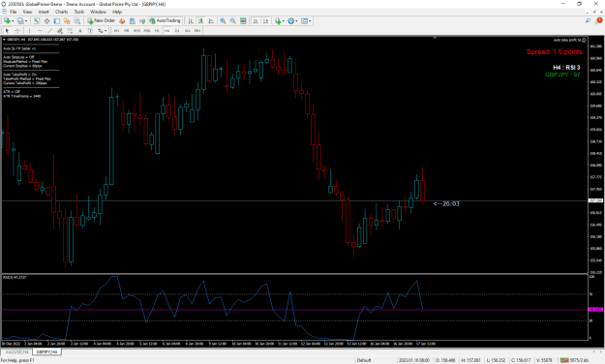Open the File menu
605x364 pixels.
14,12
